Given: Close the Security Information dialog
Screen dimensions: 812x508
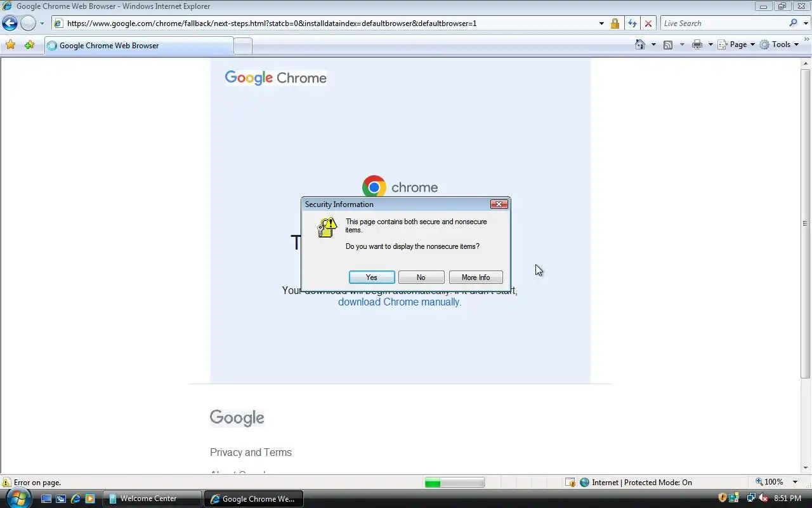Looking at the screenshot, I should [x=499, y=204].
